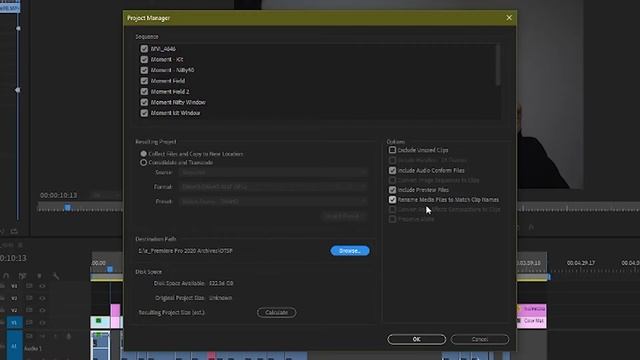Click Cancel in Project Manager

480,339
